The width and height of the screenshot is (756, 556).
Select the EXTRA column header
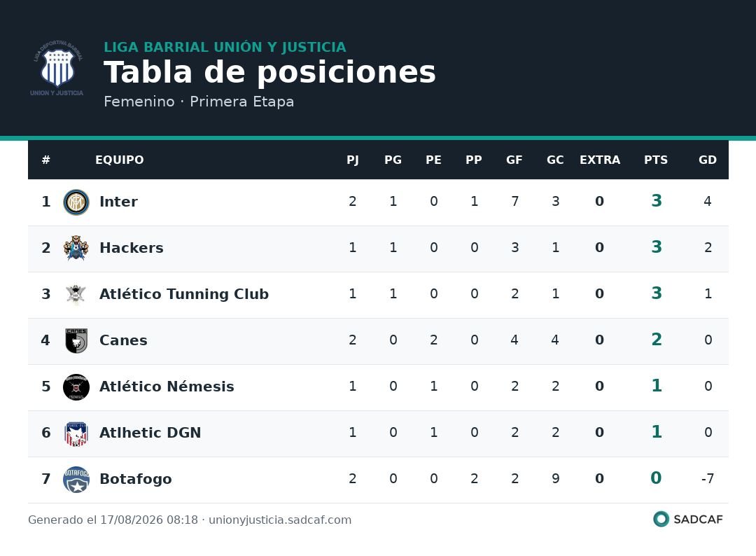coord(600,160)
